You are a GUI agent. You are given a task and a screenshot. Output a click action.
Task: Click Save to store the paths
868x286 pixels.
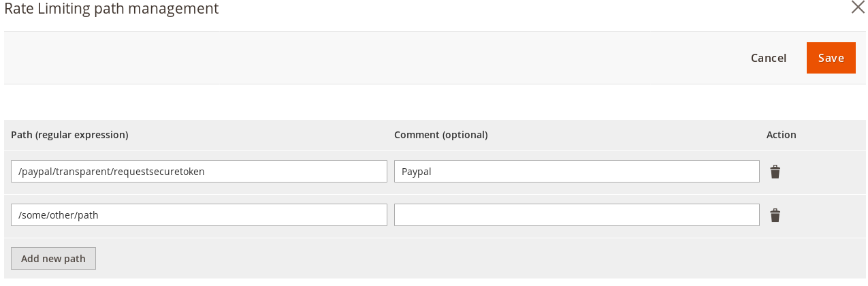[x=831, y=58]
